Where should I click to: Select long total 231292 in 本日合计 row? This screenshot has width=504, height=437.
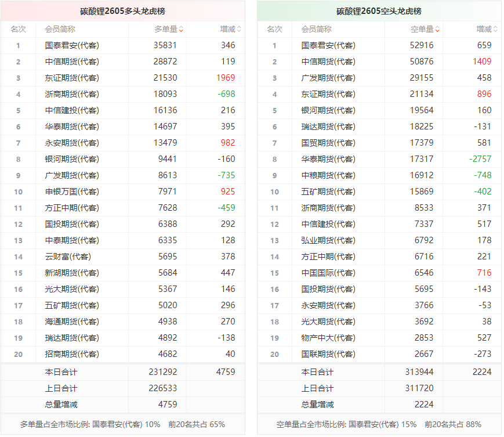(x=163, y=372)
